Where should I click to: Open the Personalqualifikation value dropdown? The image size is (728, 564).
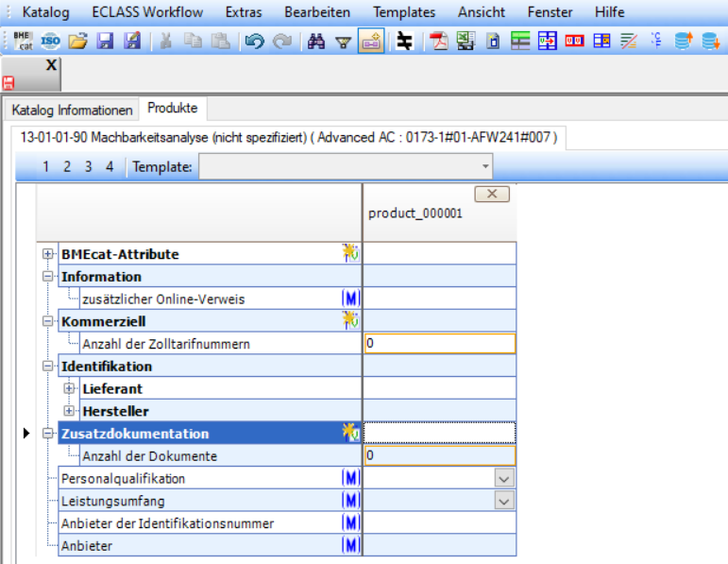504,478
